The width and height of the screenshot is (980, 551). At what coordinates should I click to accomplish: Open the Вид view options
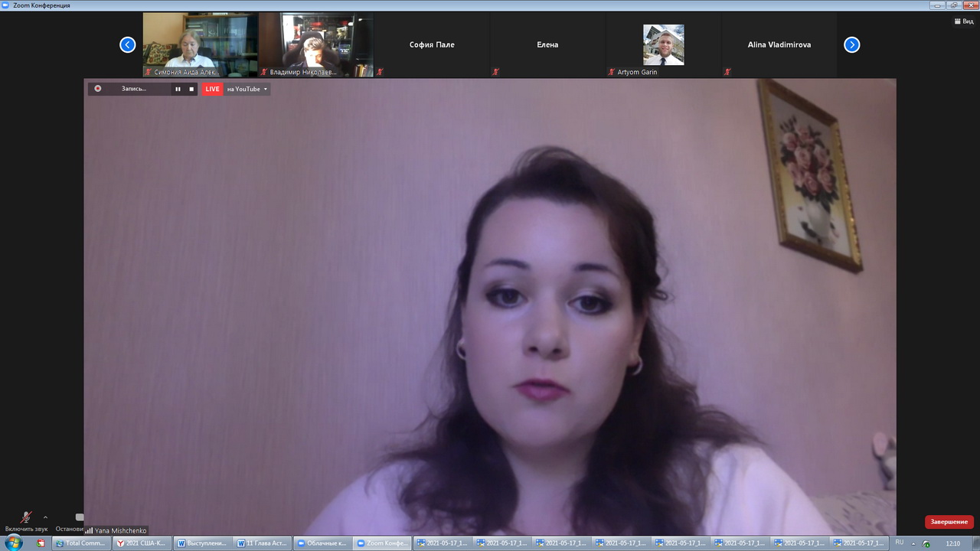[963, 21]
